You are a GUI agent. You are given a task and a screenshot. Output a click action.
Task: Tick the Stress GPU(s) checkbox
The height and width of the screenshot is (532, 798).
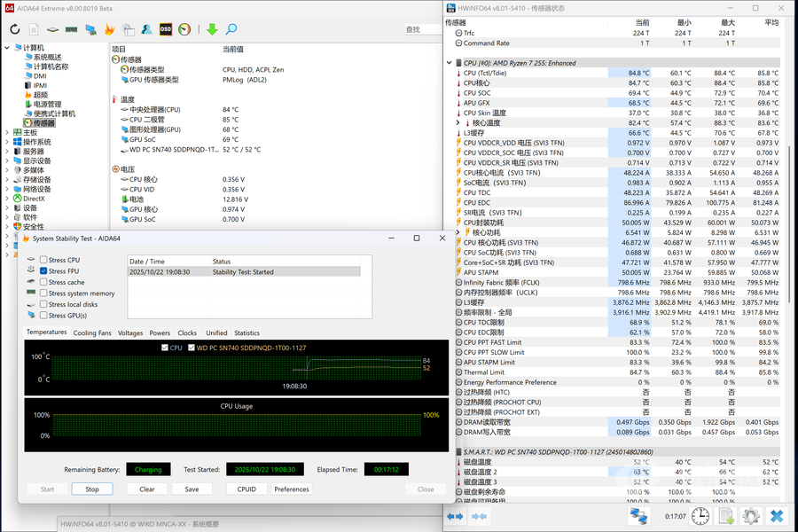43,315
